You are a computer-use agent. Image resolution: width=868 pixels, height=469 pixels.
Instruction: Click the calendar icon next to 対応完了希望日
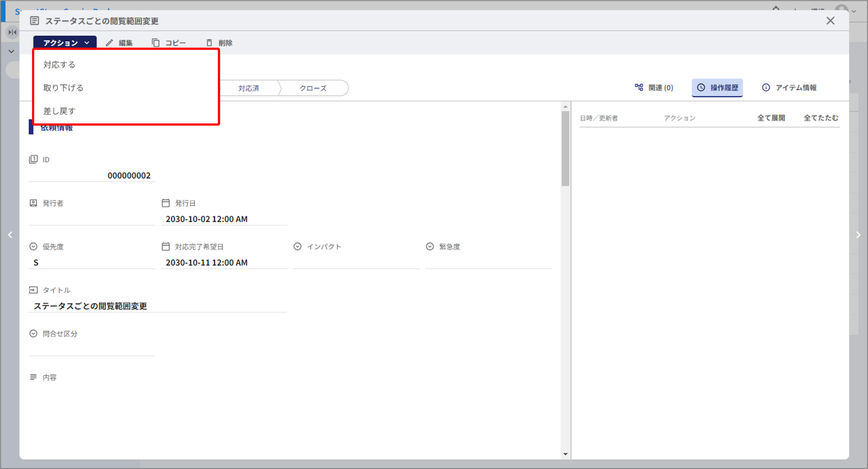[165, 246]
